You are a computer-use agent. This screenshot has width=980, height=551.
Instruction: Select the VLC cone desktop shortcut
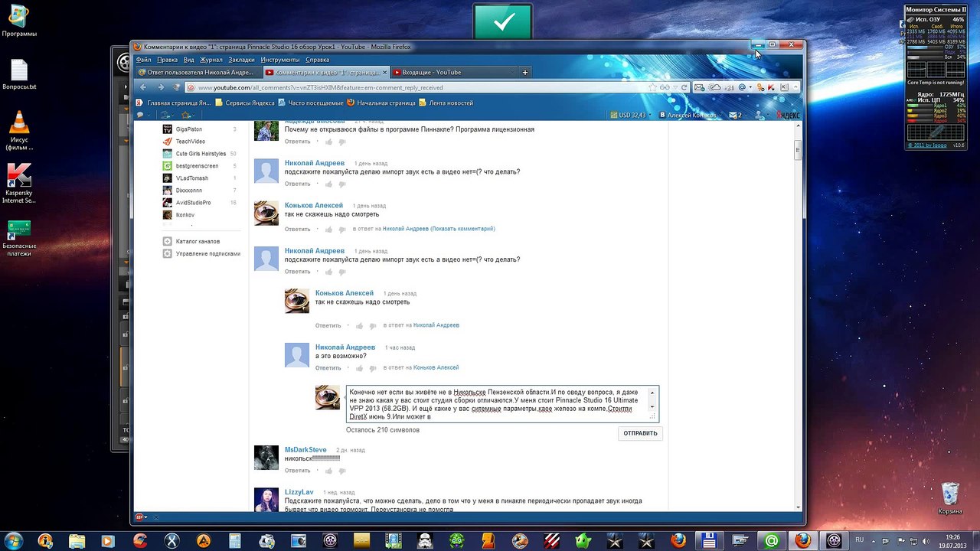pos(19,130)
